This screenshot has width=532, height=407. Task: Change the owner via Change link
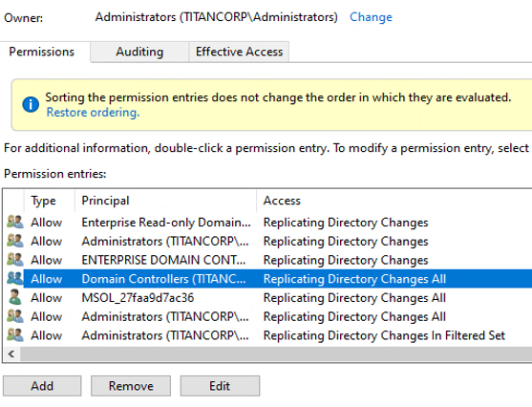(371, 17)
